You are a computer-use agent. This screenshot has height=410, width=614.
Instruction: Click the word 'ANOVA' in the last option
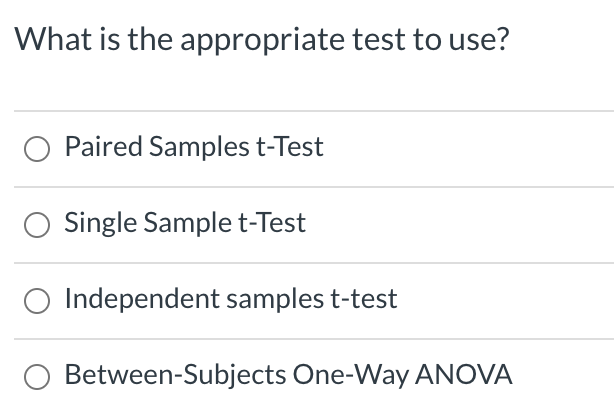coord(464,375)
